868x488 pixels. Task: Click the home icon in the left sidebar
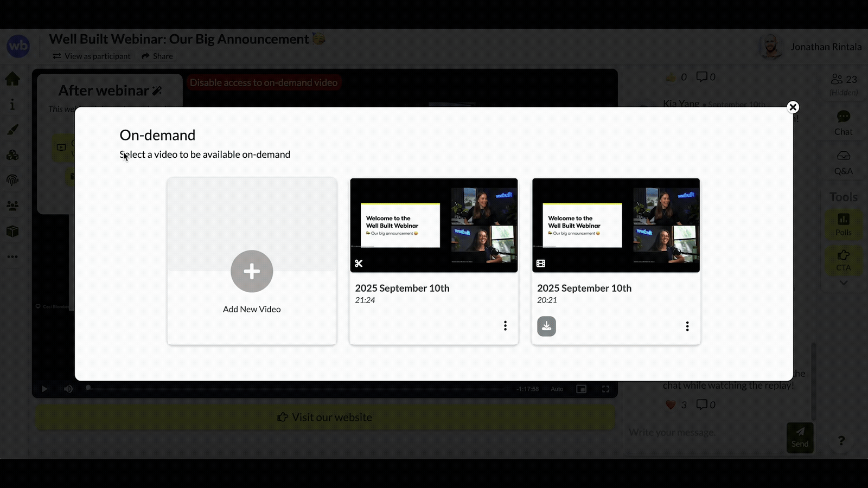click(x=12, y=79)
